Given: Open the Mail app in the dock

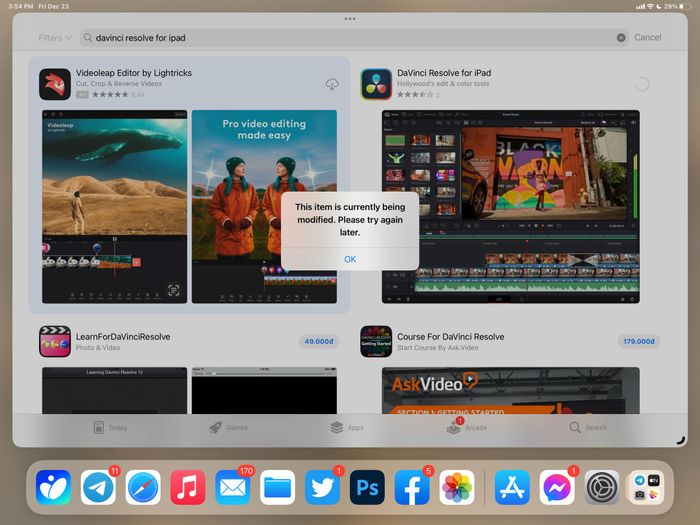Looking at the screenshot, I should [233, 487].
